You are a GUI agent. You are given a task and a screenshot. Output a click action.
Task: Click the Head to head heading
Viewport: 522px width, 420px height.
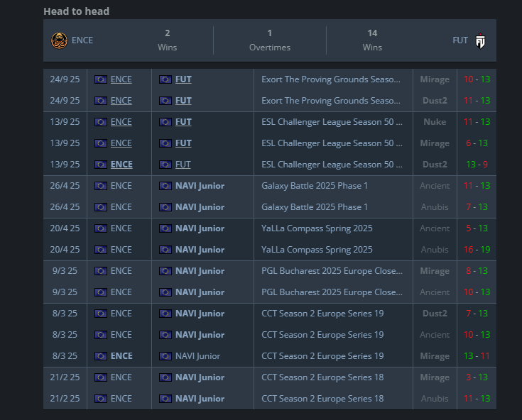[76, 11]
